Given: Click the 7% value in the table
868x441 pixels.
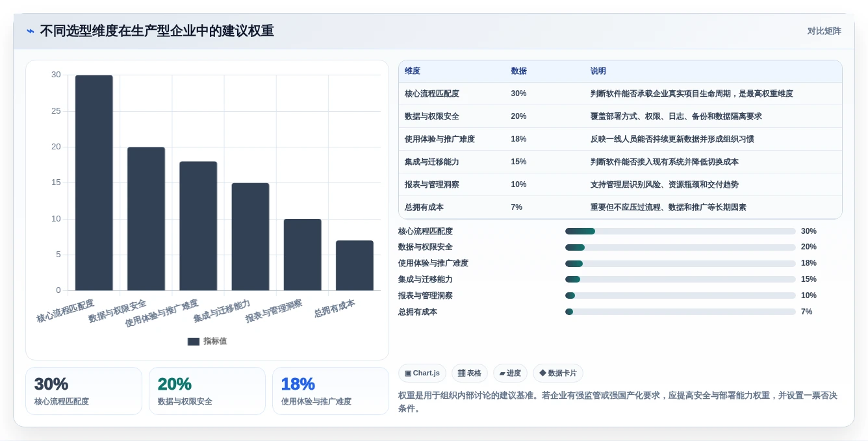Looking at the screenshot, I should pyautogui.click(x=517, y=208).
